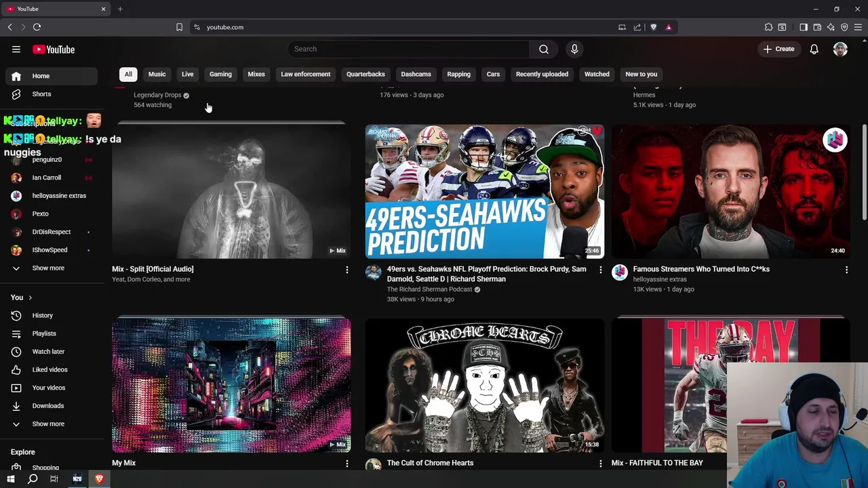Select the Cars filter chip
Image resolution: width=868 pixels, height=488 pixels.
[x=493, y=74]
